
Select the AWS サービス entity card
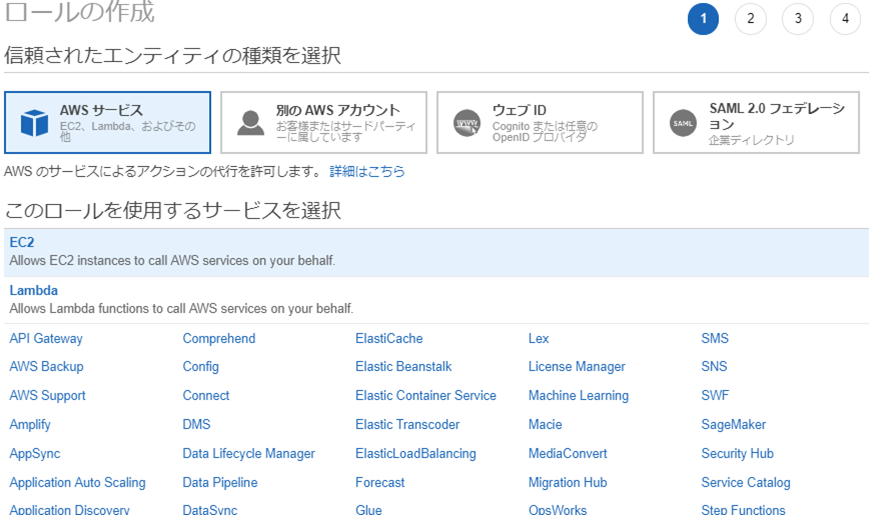pyautogui.click(x=108, y=122)
